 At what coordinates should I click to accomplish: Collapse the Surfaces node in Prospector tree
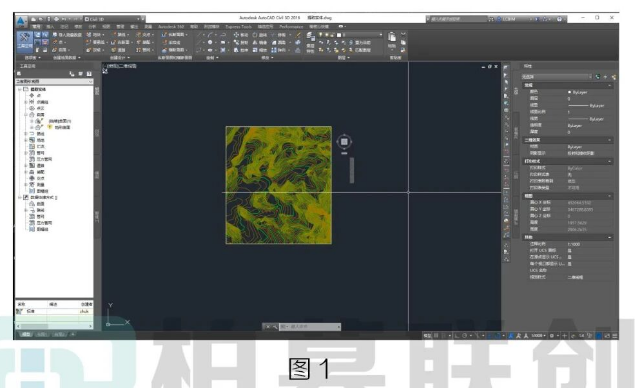pyautogui.click(x=26, y=115)
